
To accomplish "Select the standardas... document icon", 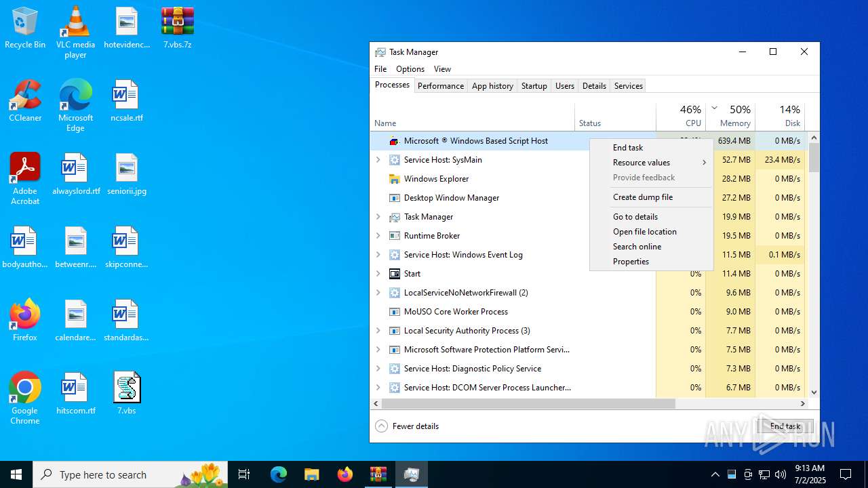I will [127, 321].
